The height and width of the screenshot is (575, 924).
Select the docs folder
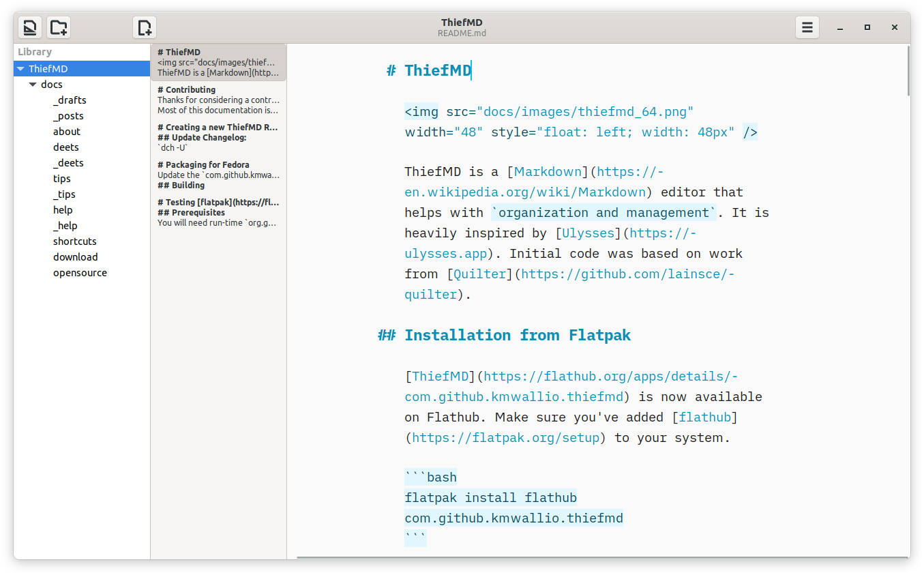[52, 85]
